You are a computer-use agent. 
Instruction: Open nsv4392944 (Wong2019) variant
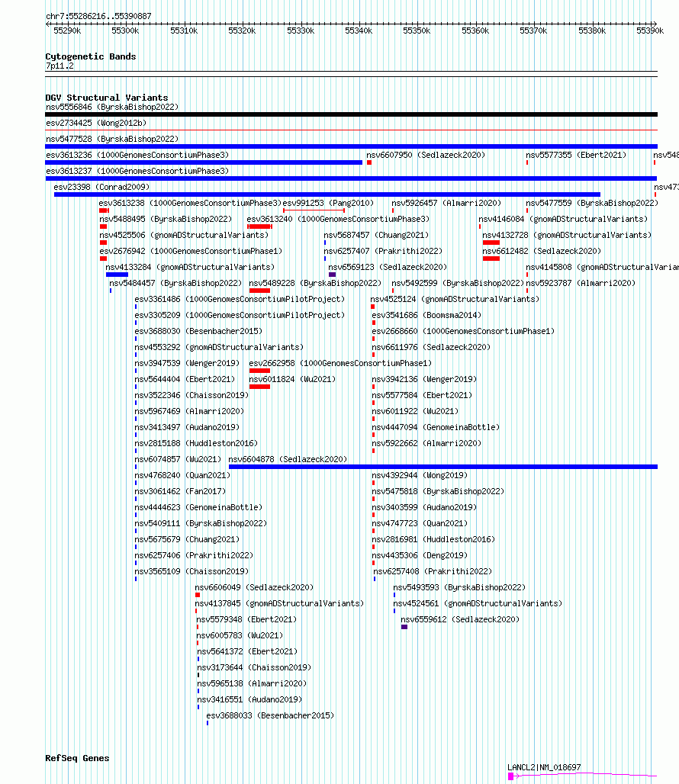pyautogui.click(x=420, y=475)
